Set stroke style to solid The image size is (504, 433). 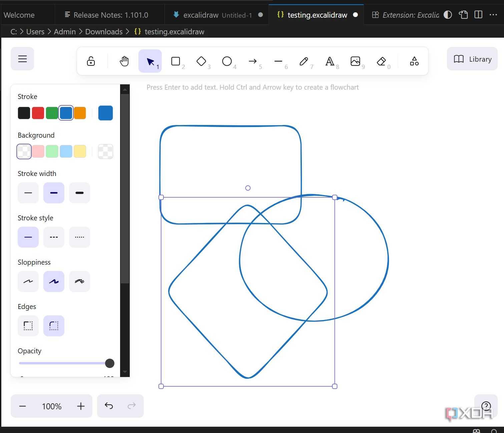28,237
